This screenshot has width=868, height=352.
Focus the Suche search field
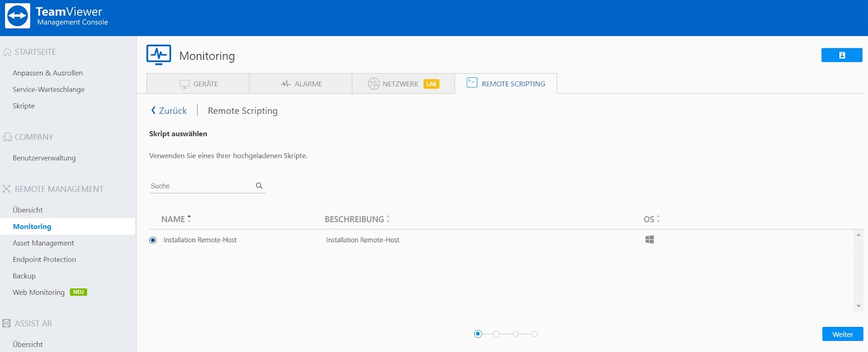tap(201, 186)
